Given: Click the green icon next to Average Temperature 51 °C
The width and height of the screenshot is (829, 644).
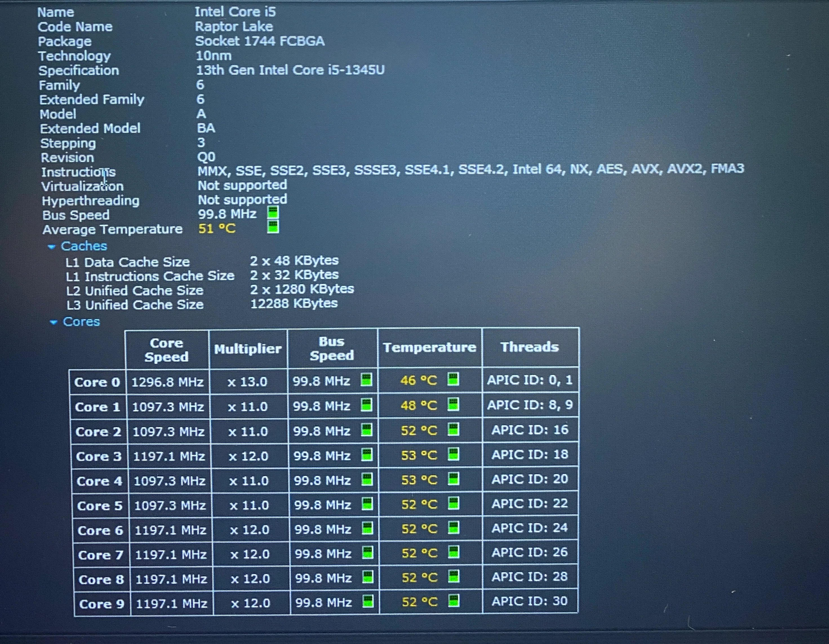Looking at the screenshot, I should (x=273, y=227).
